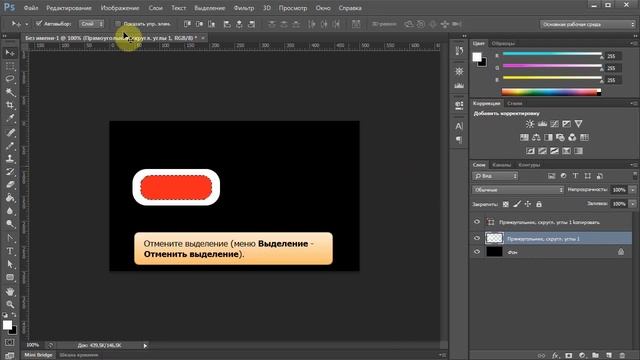This screenshot has height=360, width=640.
Task: Toggle lock image pixels brush icon
Action: pyautogui.click(x=517, y=204)
